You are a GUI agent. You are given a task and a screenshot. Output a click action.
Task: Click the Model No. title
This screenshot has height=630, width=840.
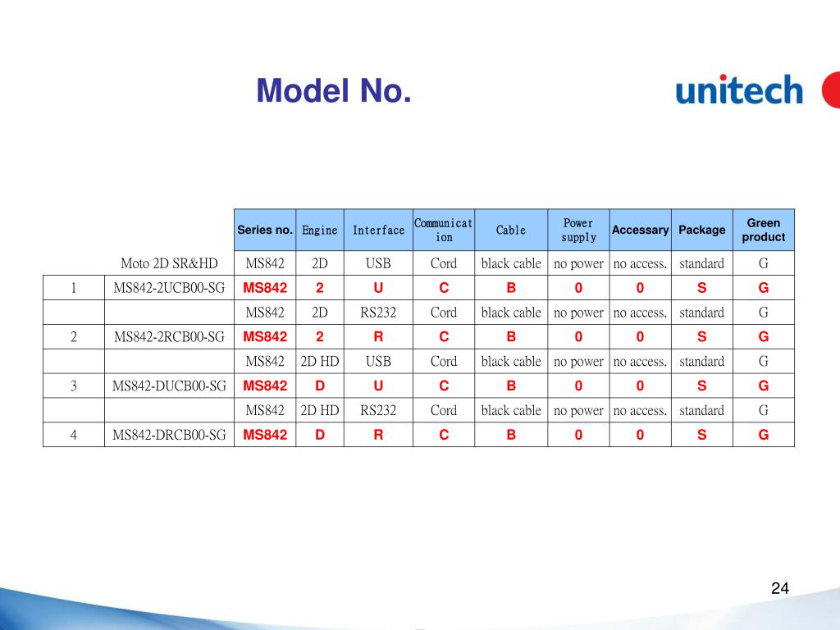click(x=334, y=90)
